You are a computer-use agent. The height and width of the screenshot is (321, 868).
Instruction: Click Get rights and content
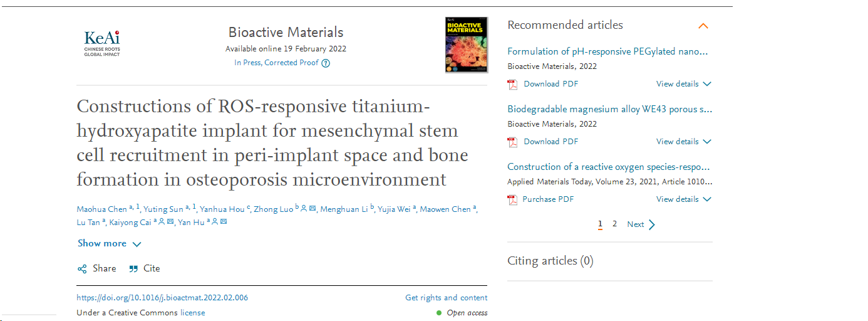coord(446,298)
